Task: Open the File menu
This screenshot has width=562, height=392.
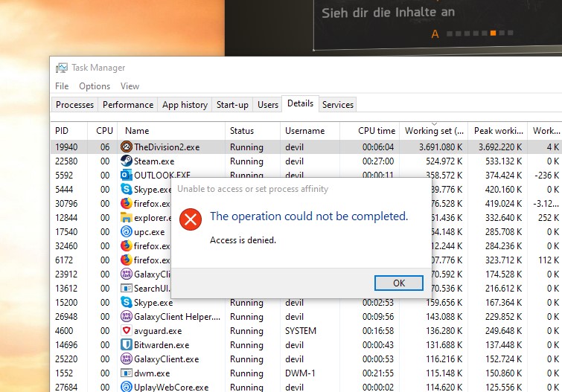Action: click(x=62, y=86)
